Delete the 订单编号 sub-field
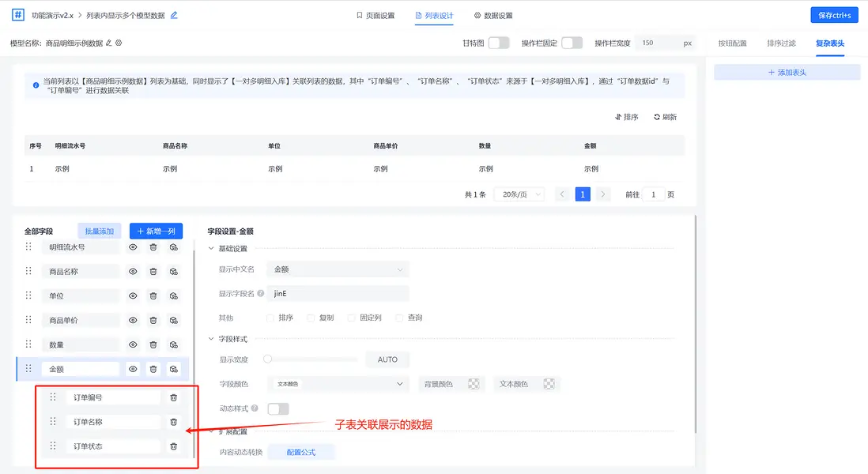 [173, 397]
